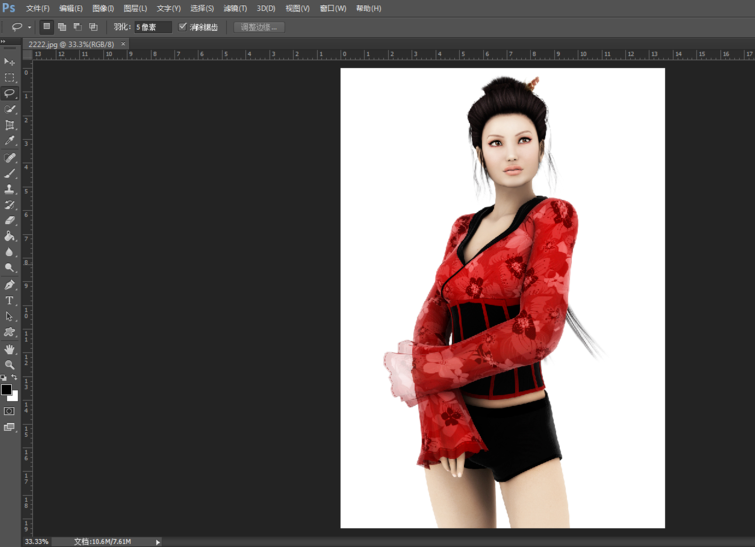
Task: Select the Eraser tool
Action: pyautogui.click(x=10, y=220)
